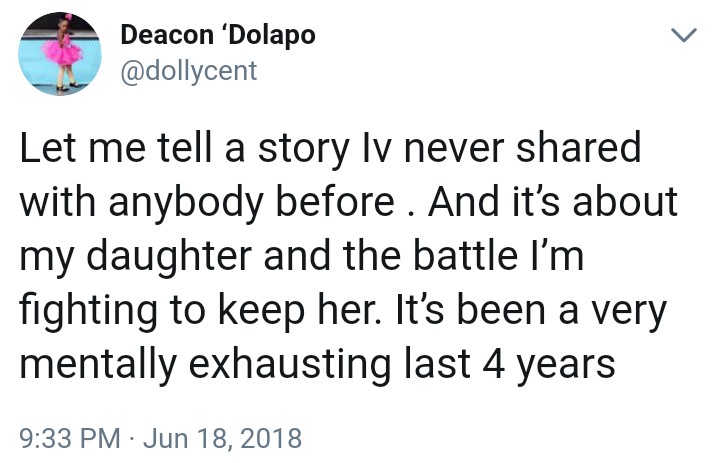
Task: Open the tweet options chevron menu
Action: (x=682, y=37)
